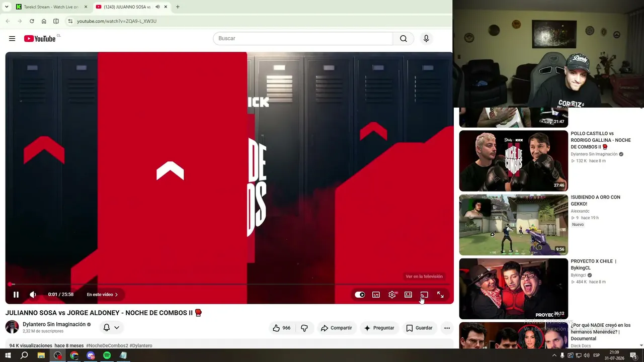Image resolution: width=644 pixels, height=362 pixels.
Task: Open the POLLO CASTILLO vs RODRIGO GALLINA thumbnail
Action: coord(514,161)
